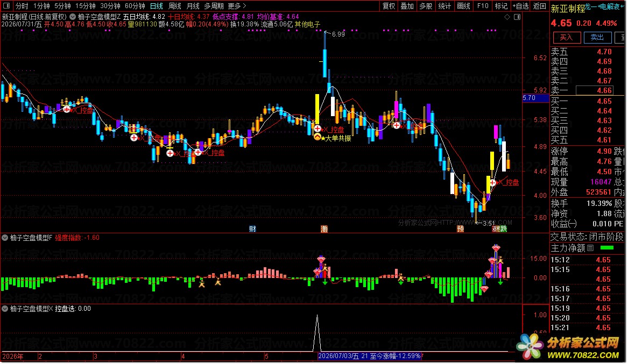The width and height of the screenshot is (628, 364).
Task: Open F10 company info
Action: (x=483, y=6)
